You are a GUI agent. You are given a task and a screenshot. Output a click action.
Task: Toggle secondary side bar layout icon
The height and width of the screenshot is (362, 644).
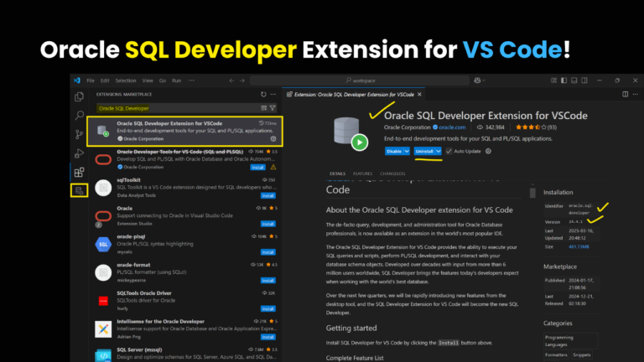click(584, 80)
